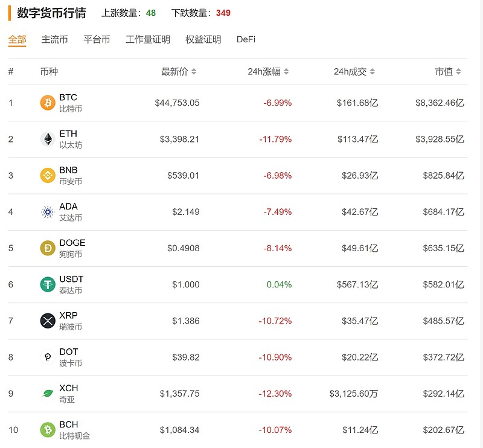This screenshot has width=483, height=448.
Task: Click the Ethereum ETH coin icon
Action: pyautogui.click(x=48, y=139)
